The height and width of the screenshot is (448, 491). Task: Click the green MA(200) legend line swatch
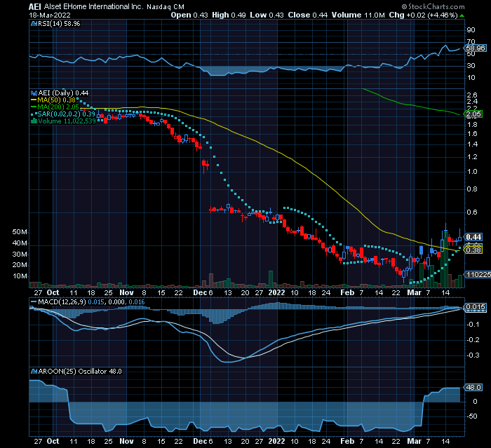(34, 107)
